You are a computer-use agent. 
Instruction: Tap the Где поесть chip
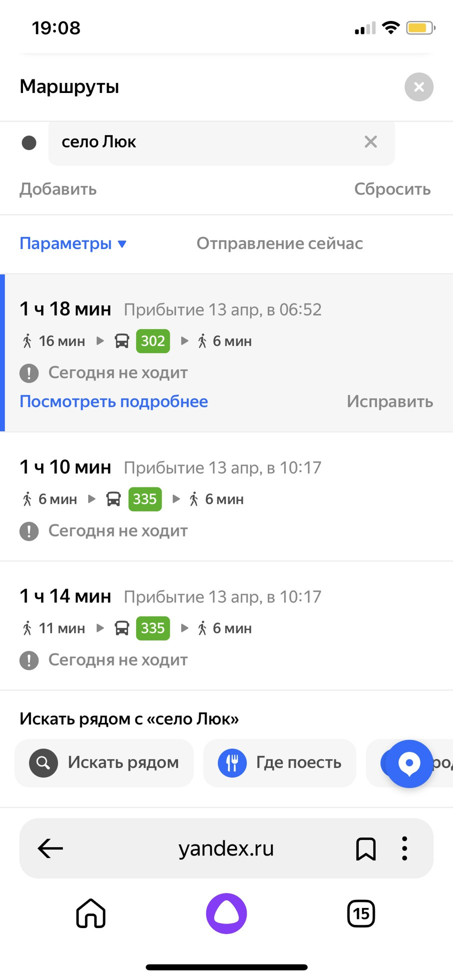click(x=279, y=762)
